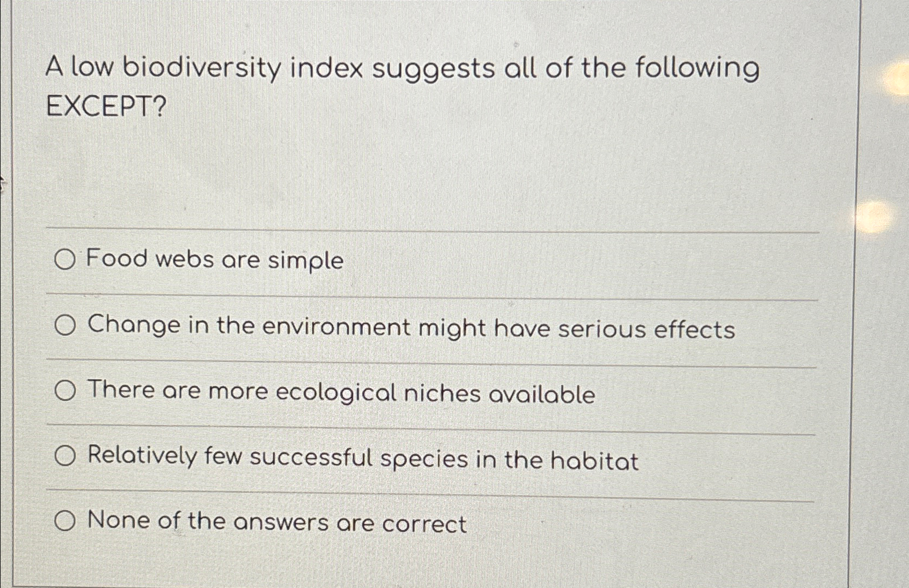
Task: Select the 'Food webs are simple' radio button
Action: point(66,260)
